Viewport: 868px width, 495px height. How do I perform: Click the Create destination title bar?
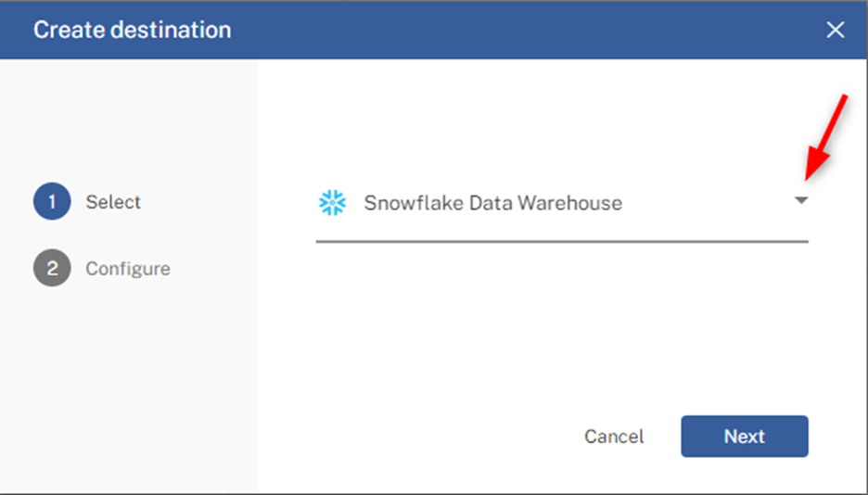(x=434, y=30)
